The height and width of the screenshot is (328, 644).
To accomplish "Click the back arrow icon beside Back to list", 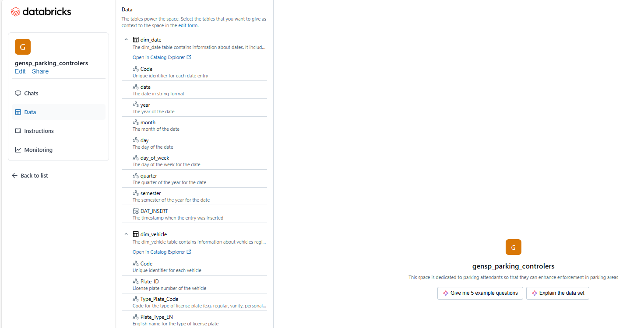I will coord(14,175).
